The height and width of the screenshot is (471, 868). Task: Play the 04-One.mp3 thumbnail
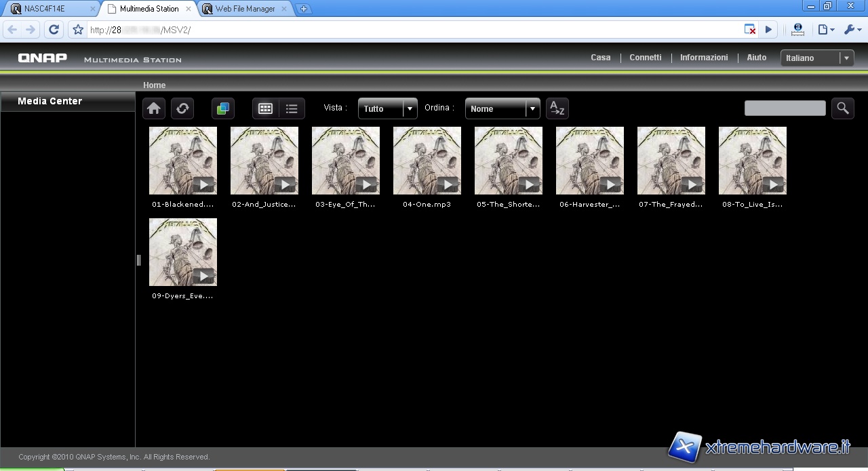click(427, 161)
